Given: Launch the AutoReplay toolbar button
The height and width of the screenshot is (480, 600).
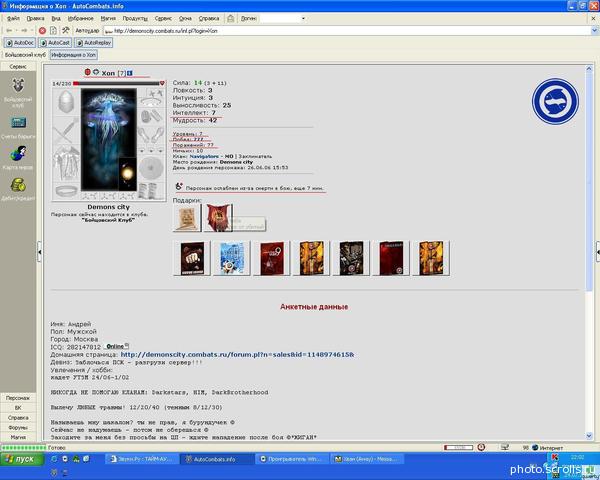Looking at the screenshot, I should pyautogui.click(x=93, y=42).
